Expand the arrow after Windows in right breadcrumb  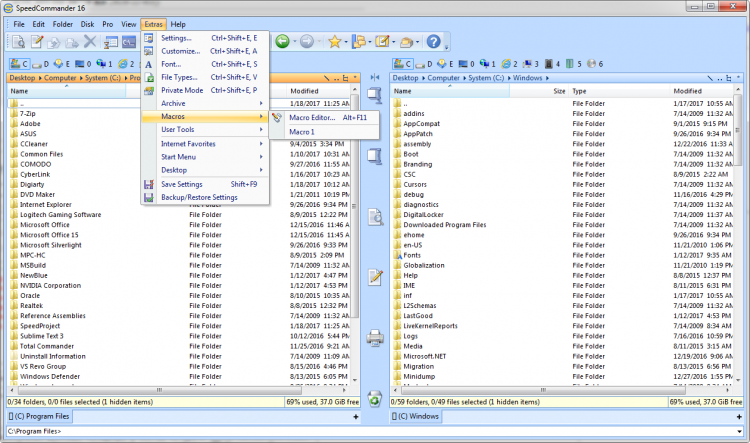tap(547, 78)
